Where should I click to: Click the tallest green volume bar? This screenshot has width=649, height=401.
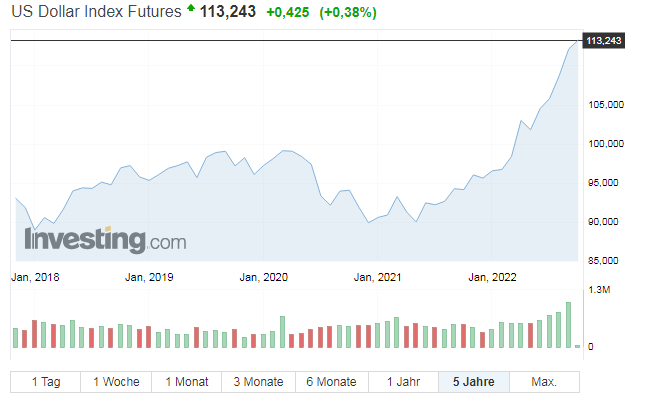click(x=568, y=325)
